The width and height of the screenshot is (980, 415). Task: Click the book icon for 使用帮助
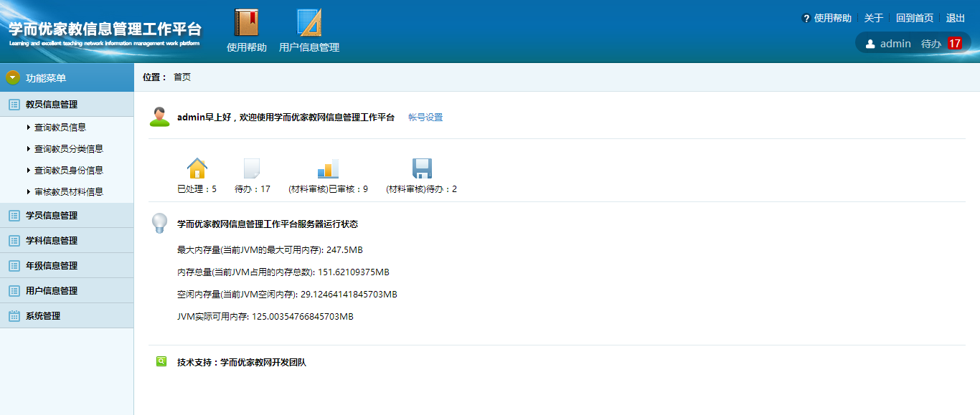(246, 23)
